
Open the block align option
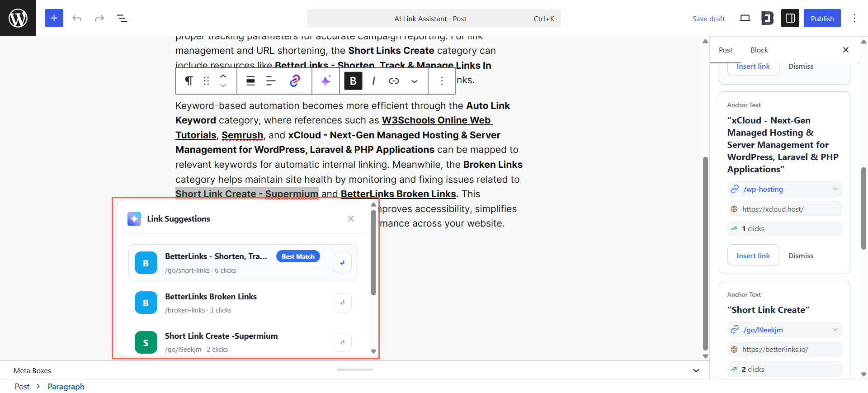click(x=250, y=81)
